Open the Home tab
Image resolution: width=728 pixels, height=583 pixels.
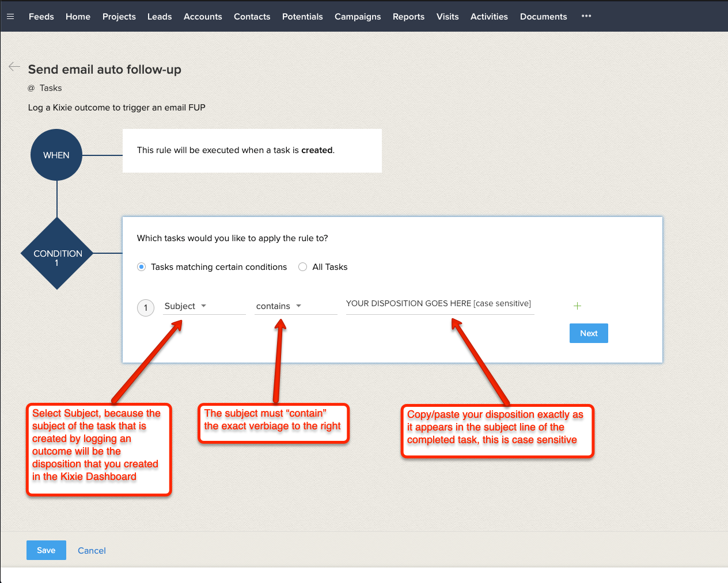point(78,17)
